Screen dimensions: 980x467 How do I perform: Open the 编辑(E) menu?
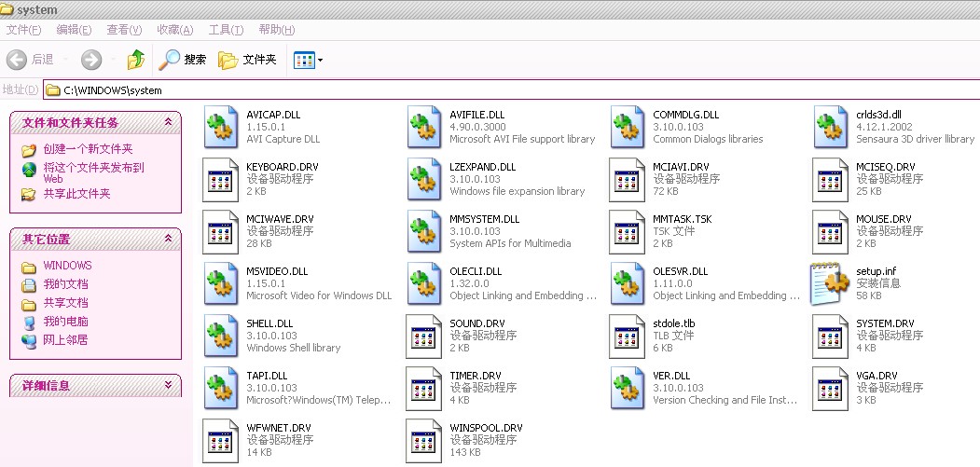tap(74, 30)
